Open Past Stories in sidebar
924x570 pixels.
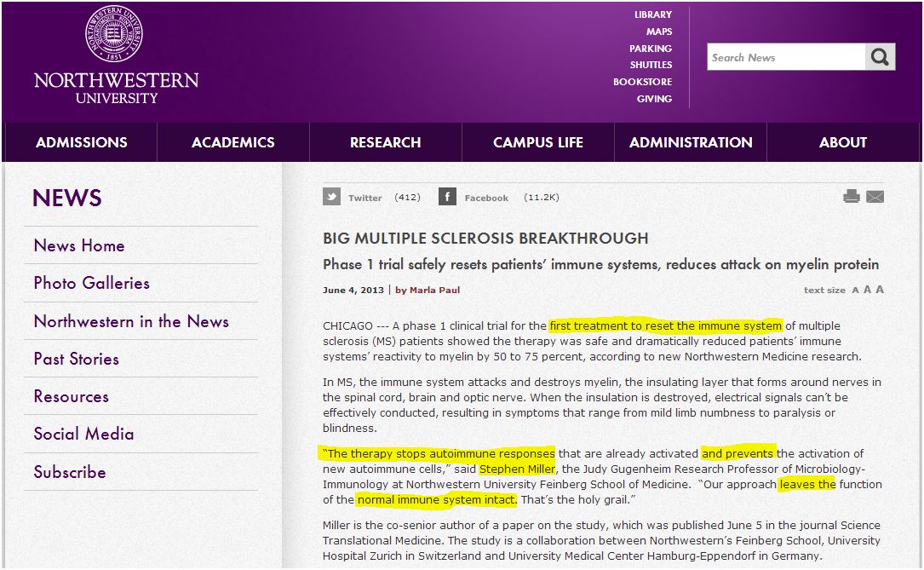76,359
